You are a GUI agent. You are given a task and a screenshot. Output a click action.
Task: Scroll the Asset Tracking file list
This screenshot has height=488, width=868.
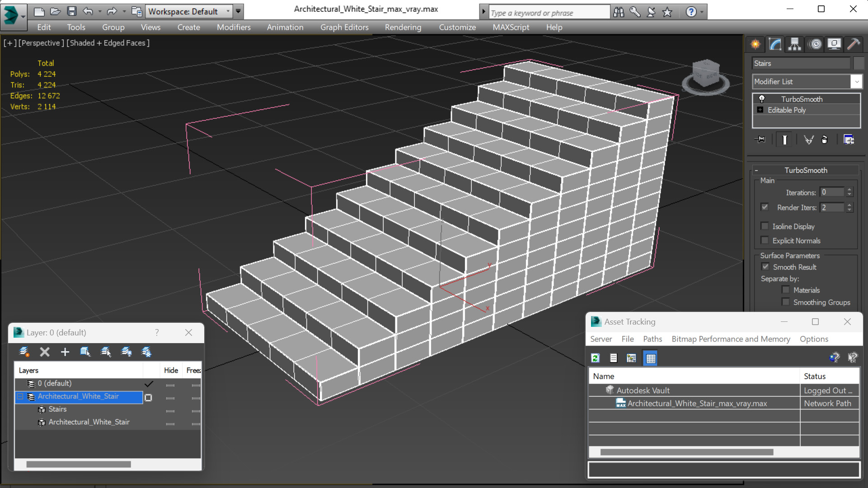click(x=680, y=451)
